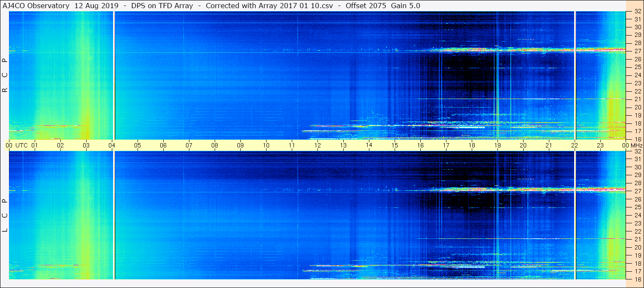Click the 08 UTC time axis label

(215, 145)
